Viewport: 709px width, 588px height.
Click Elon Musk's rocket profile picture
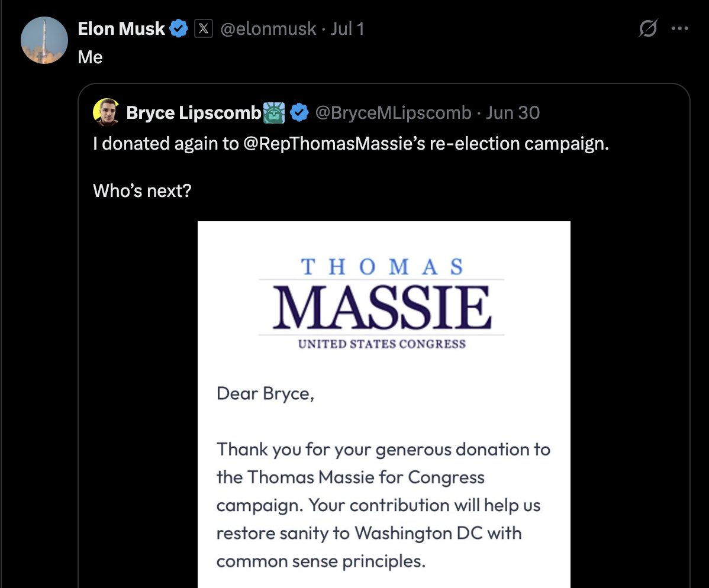(x=44, y=40)
